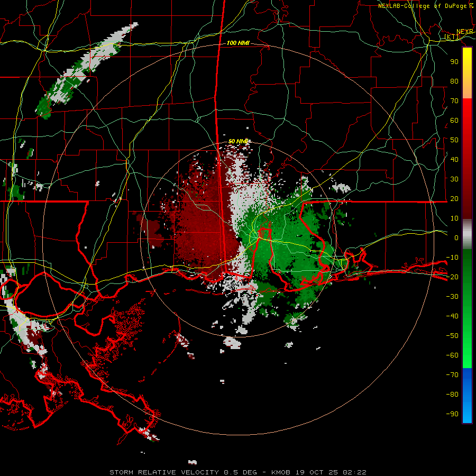476x476 pixels.
Task: Click the -80 value on the velocity scale
Action: [x=452, y=395]
